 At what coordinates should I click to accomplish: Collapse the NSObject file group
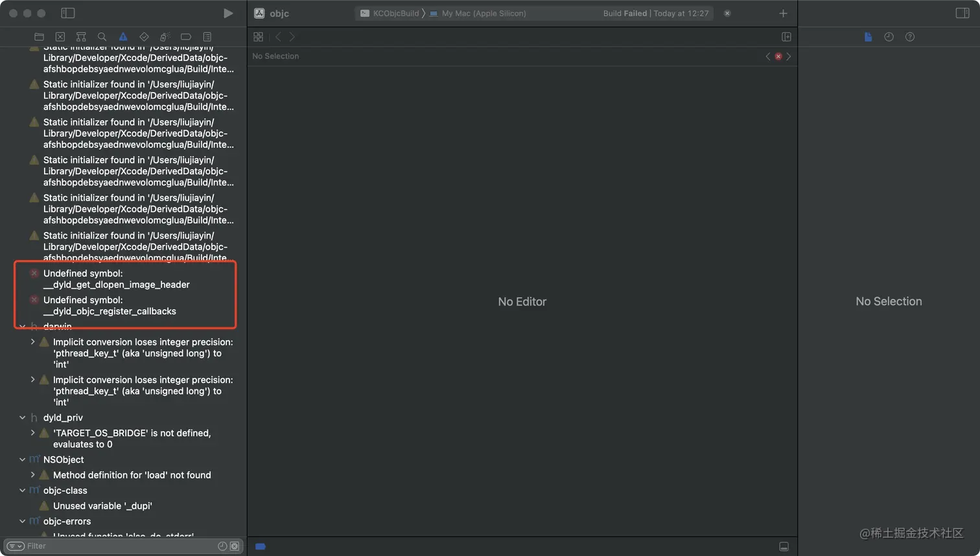(x=23, y=459)
